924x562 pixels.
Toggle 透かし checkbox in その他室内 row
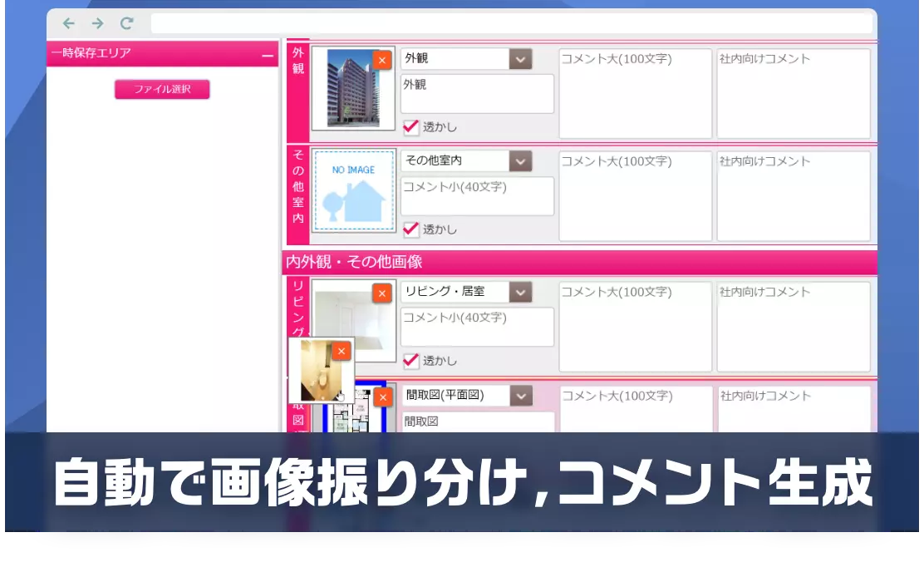tap(410, 229)
